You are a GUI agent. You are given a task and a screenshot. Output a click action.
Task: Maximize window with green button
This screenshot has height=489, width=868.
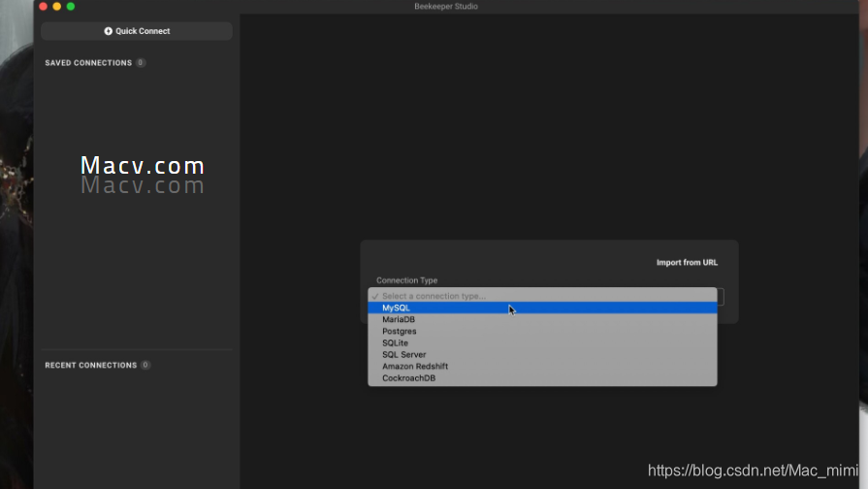(x=71, y=7)
